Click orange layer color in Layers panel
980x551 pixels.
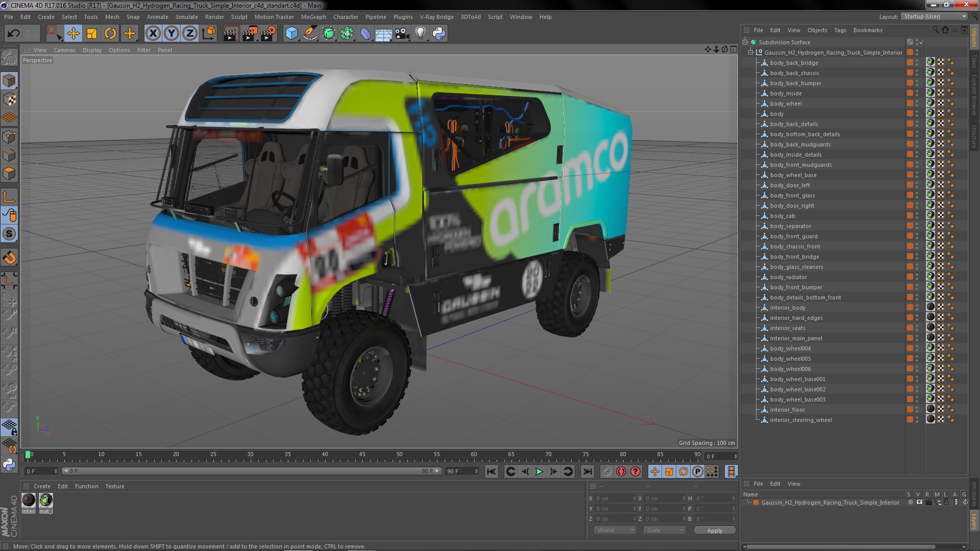pyautogui.click(x=756, y=503)
